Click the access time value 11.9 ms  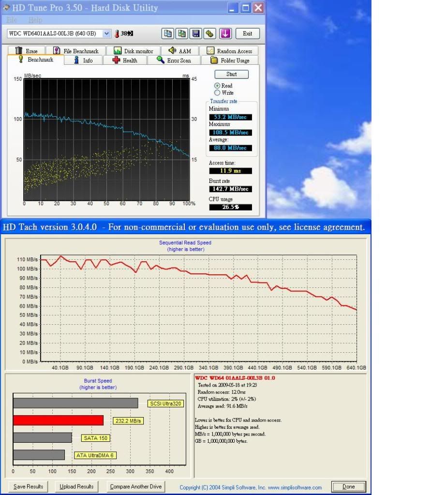230,171
